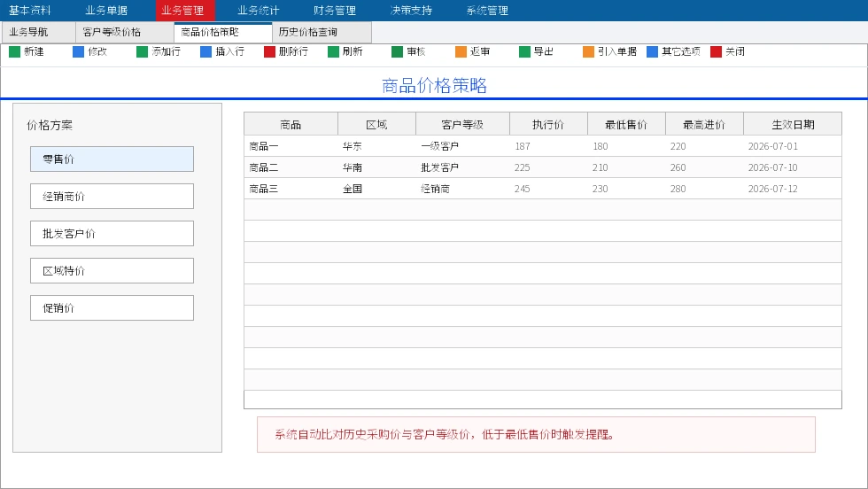
Task: Click the 商品 column header
Action: 291,124
